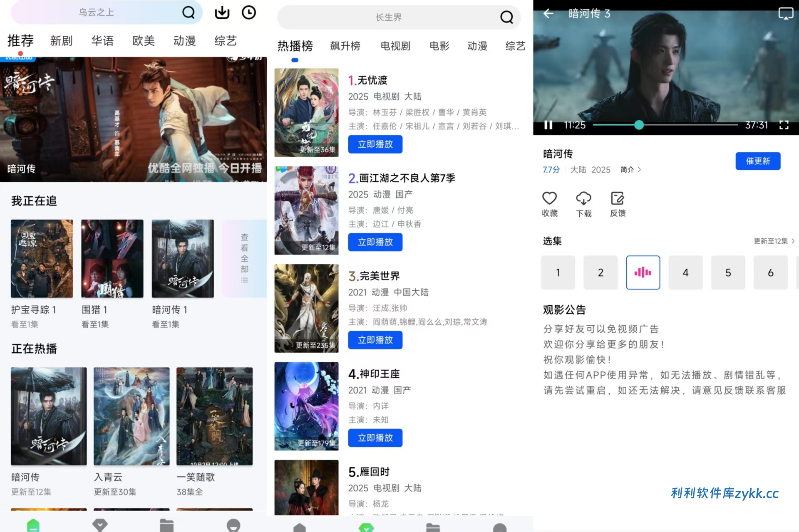This screenshot has width=799, height=532.
Task: Pause the video playback
Action: tap(548, 125)
